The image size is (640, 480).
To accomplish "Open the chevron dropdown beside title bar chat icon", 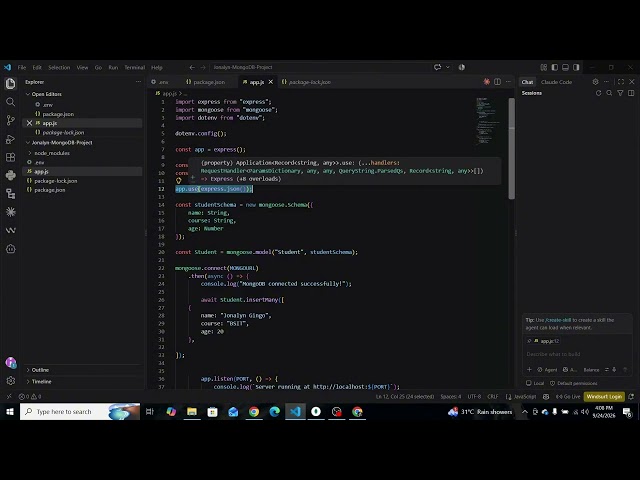I will coord(448,67).
